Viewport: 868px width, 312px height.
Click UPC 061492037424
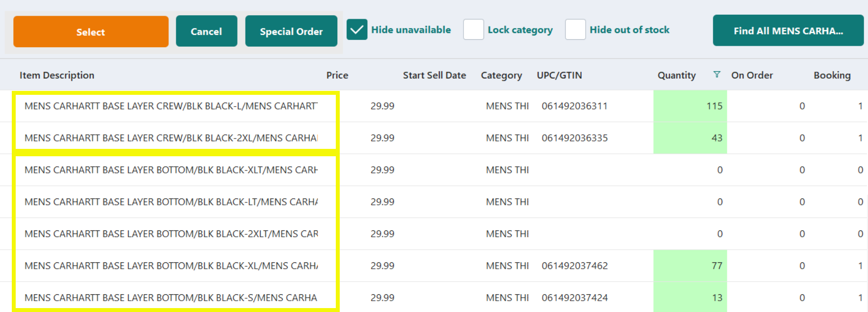pos(575,298)
